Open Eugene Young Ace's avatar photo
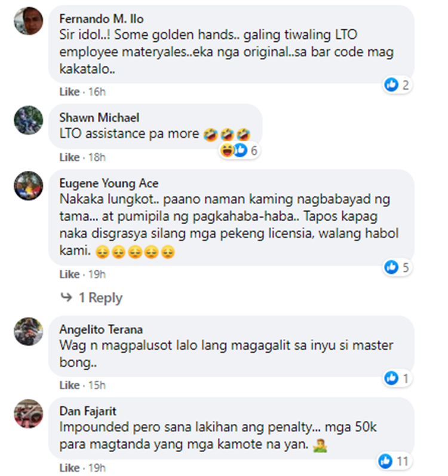448x476 pixels. point(29,185)
